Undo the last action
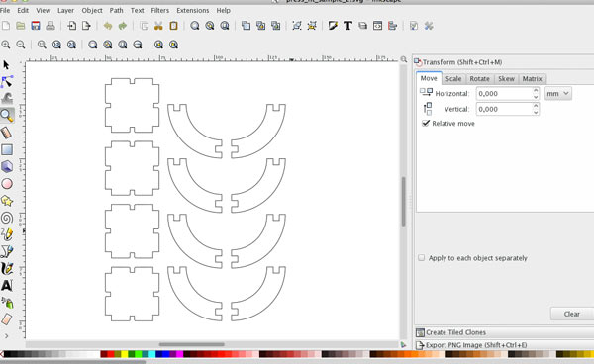This screenshot has height=364, width=594. coord(108,26)
